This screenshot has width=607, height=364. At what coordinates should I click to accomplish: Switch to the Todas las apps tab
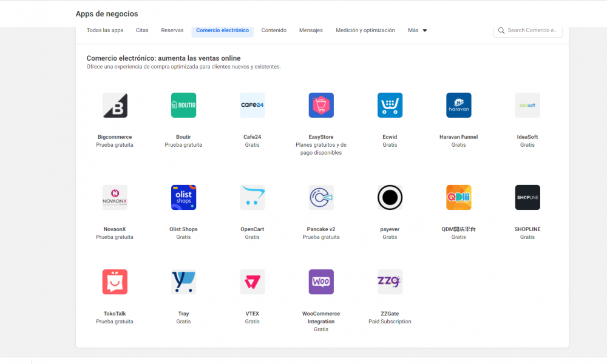tap(105, 30)
